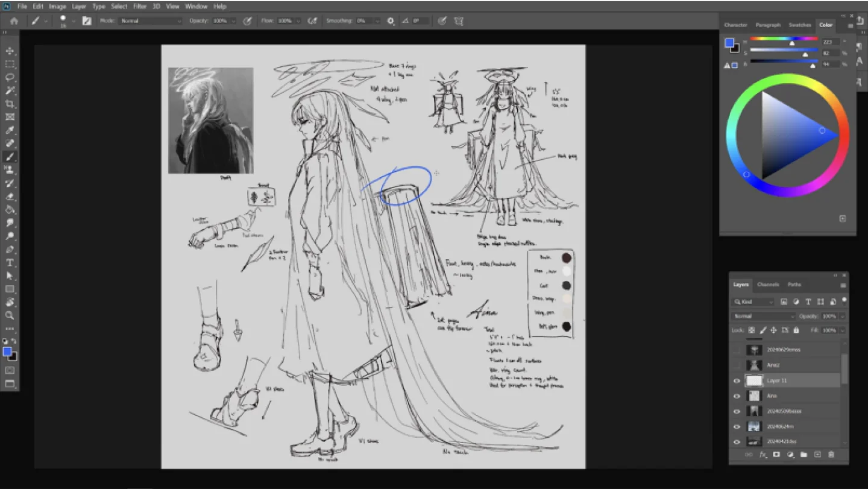868x489 pixels.
Task: Click the create new group folder icon
Action: pos(804,455)
